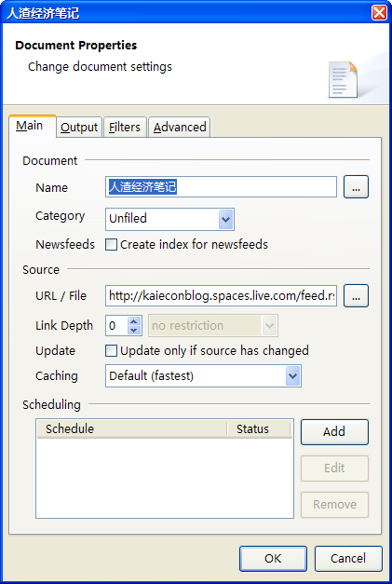
Task: Close the dialog with the red X
Action: point(379,13)
